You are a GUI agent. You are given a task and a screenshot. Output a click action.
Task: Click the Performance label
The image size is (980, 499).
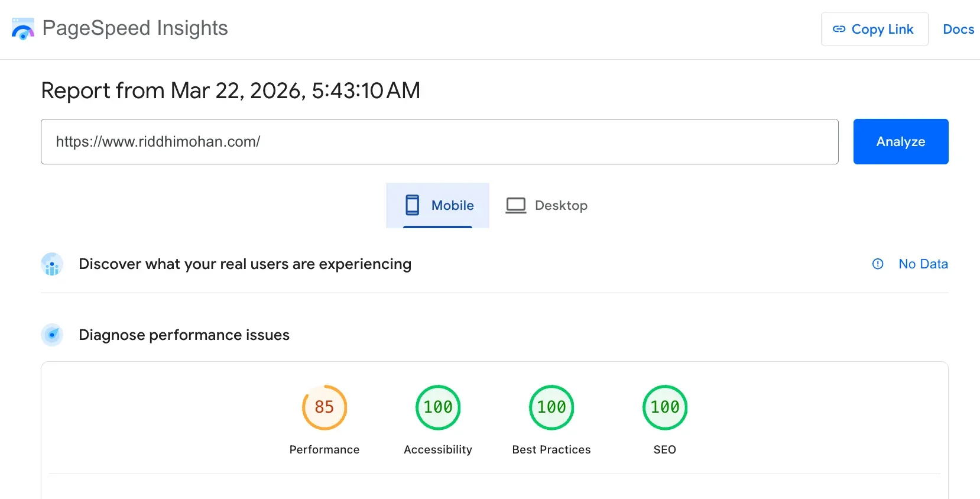tap(324, 449)
